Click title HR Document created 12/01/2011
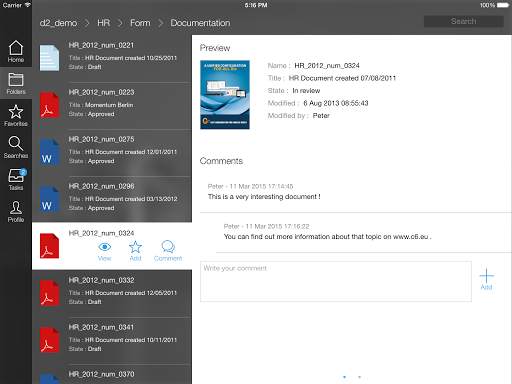The image size is (512, 384). click(x=131, y=152)
